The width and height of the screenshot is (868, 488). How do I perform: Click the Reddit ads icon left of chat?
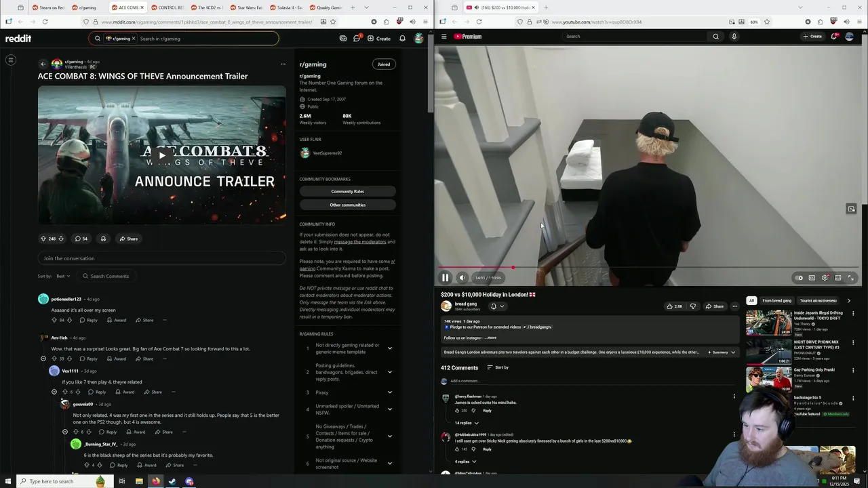pos(343,39)
